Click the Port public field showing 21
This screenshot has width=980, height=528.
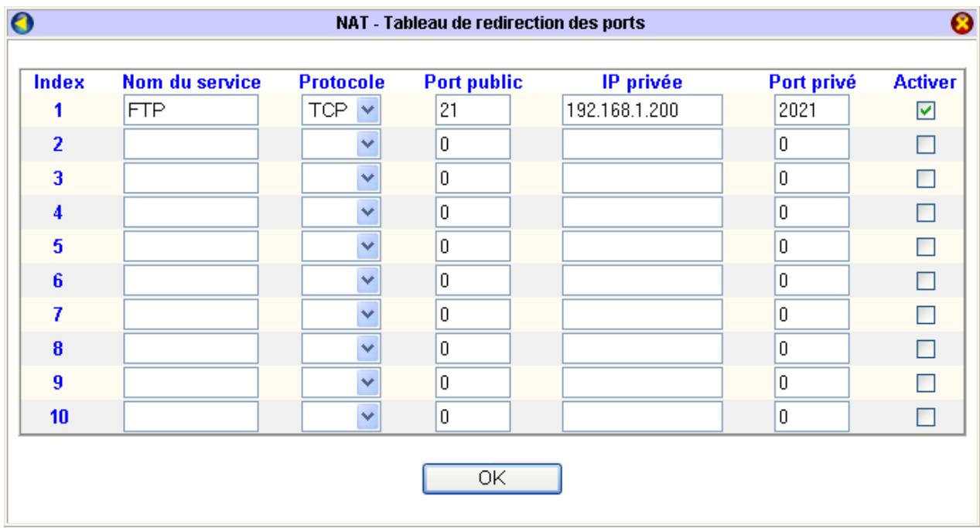tap(473, 111)
